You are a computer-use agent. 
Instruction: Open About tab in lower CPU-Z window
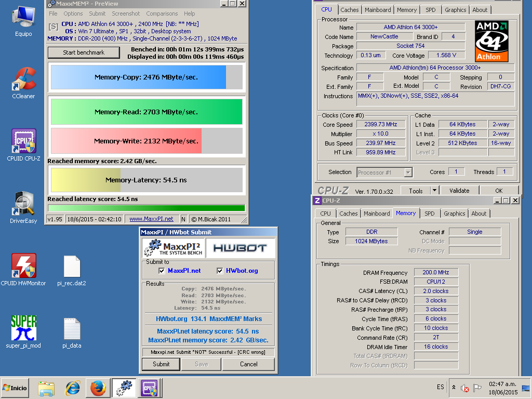(478, 214)
